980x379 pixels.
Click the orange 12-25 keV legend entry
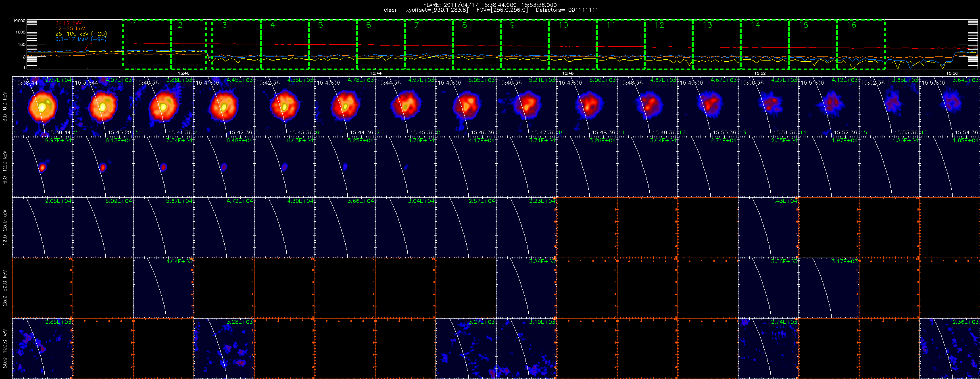pyautogui.click(x=70, y=29)
